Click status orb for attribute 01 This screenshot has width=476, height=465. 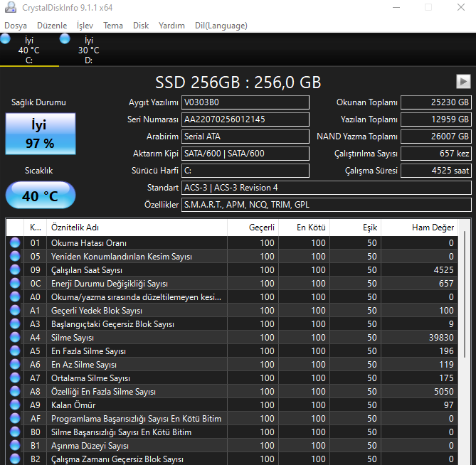(15, 242)
